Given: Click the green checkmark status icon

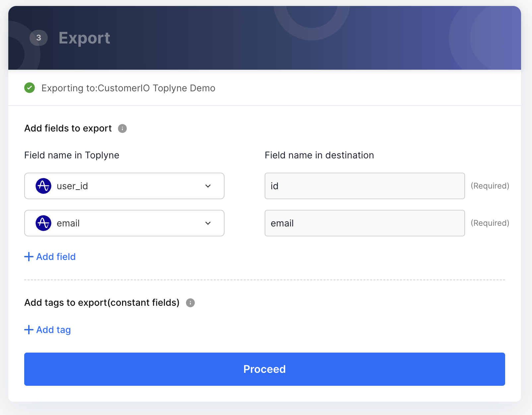Looking at the screenshot, I should [x=30, y=88].
